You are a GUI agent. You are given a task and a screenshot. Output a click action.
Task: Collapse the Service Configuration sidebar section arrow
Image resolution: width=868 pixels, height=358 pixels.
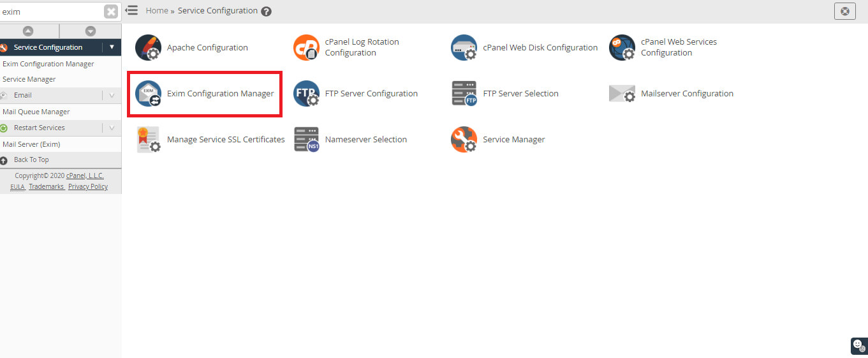(x=112, y=47)
